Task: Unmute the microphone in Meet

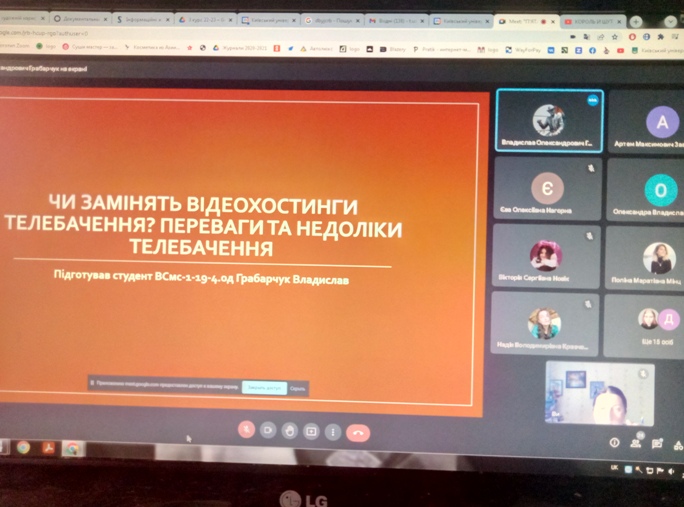Action: tap(246, 429)
